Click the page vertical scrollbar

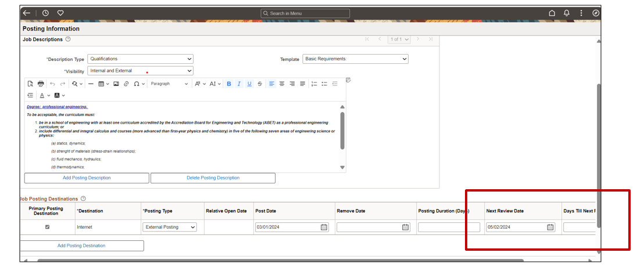[599, 156]
